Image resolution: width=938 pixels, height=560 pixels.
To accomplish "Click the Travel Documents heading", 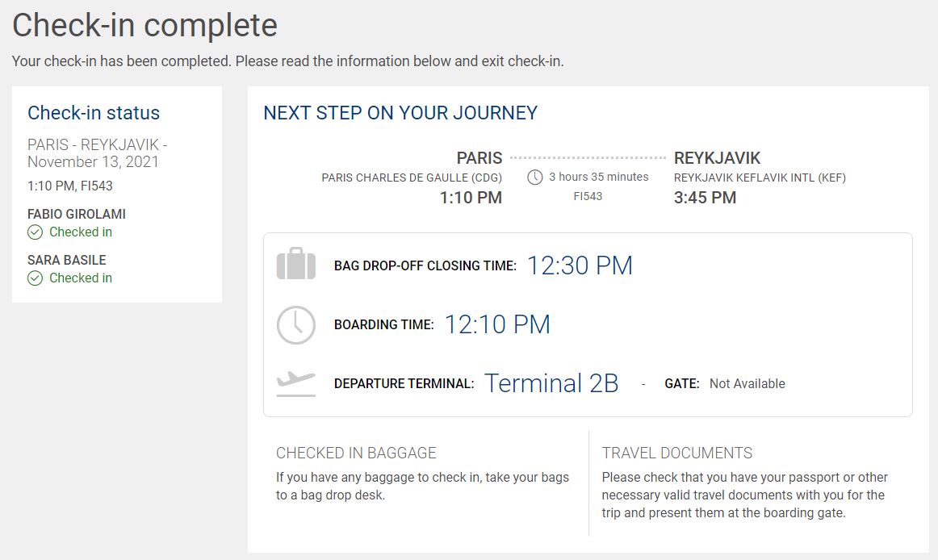I will pos(677,453).
